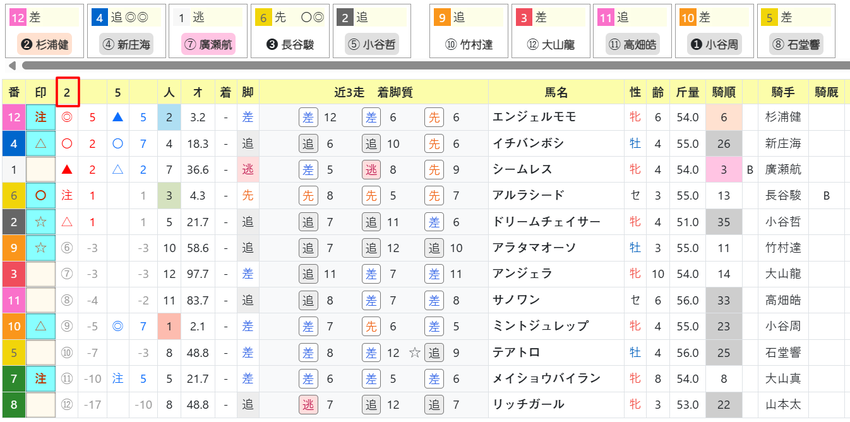Screen dimensions: 850x422
Task: Open the ④新庄海 jockey badge in top card
Action: [125, 45]
